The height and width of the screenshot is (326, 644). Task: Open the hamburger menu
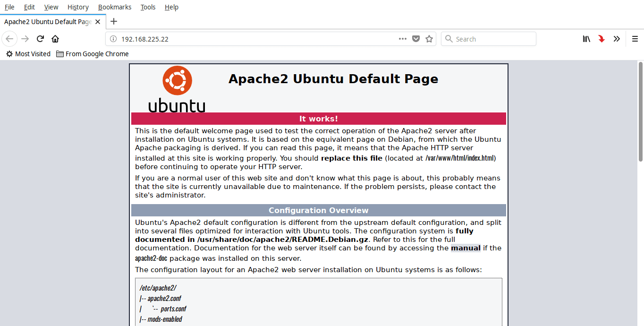tap(635, 39)
